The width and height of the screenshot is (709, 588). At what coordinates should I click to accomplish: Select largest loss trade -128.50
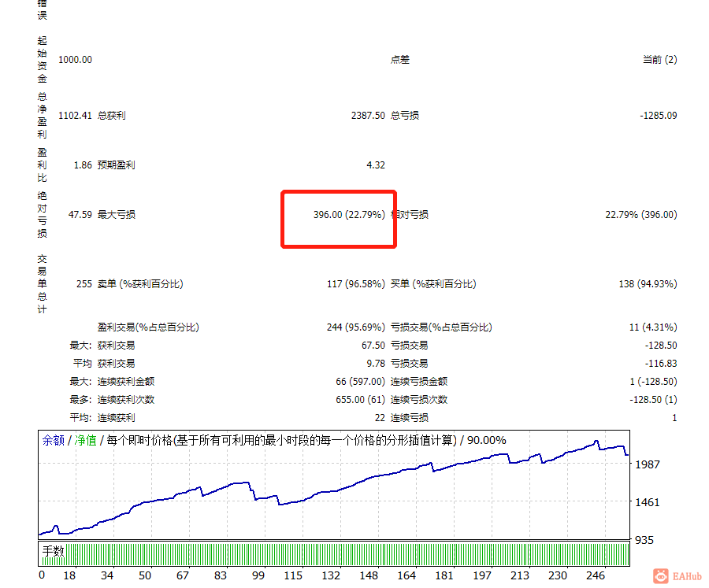(x=661, y=346)
